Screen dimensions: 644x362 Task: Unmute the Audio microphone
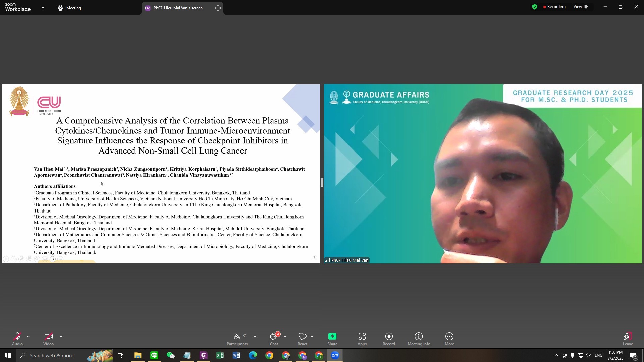pos(17,339)
